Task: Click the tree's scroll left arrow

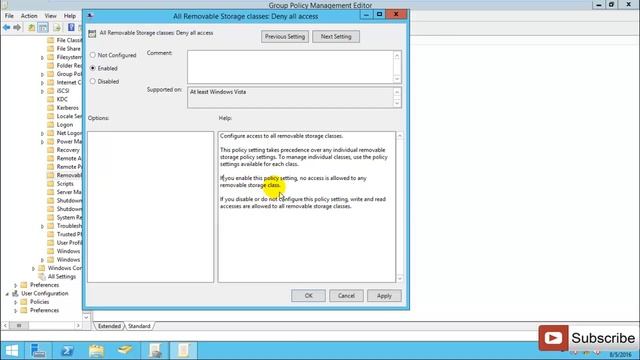Action: click(x=5, y=326)
